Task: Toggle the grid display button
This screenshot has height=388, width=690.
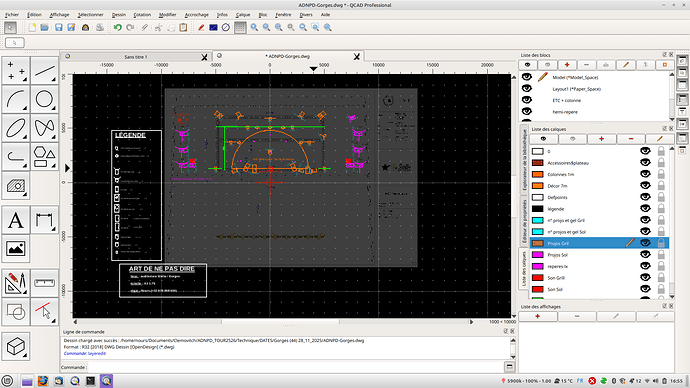Action: (240, 27)
